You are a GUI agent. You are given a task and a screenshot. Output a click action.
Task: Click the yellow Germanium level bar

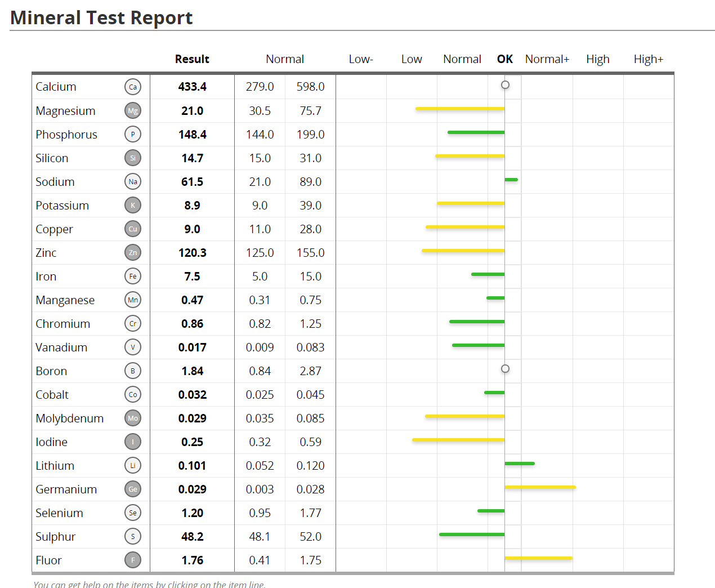click(x=540, y=487)
